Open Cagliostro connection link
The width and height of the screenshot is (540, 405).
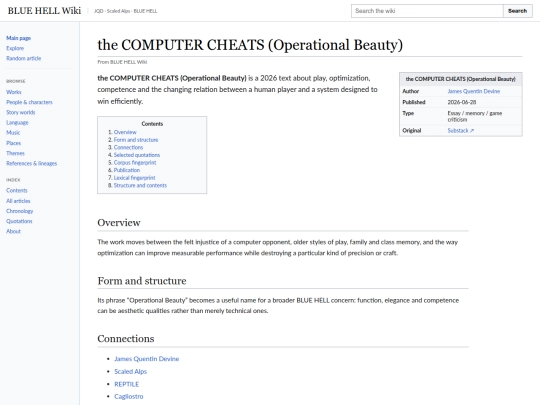point(128,396)
